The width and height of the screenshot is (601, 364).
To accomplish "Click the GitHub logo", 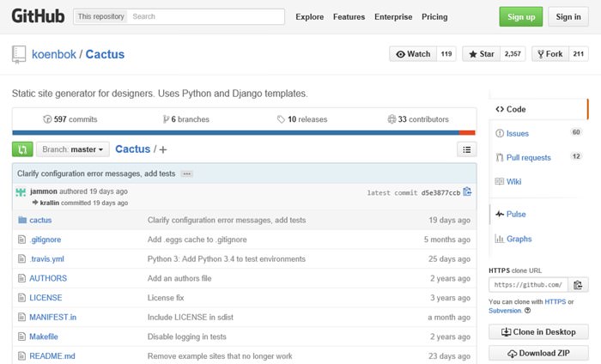I will coord(38,16).
